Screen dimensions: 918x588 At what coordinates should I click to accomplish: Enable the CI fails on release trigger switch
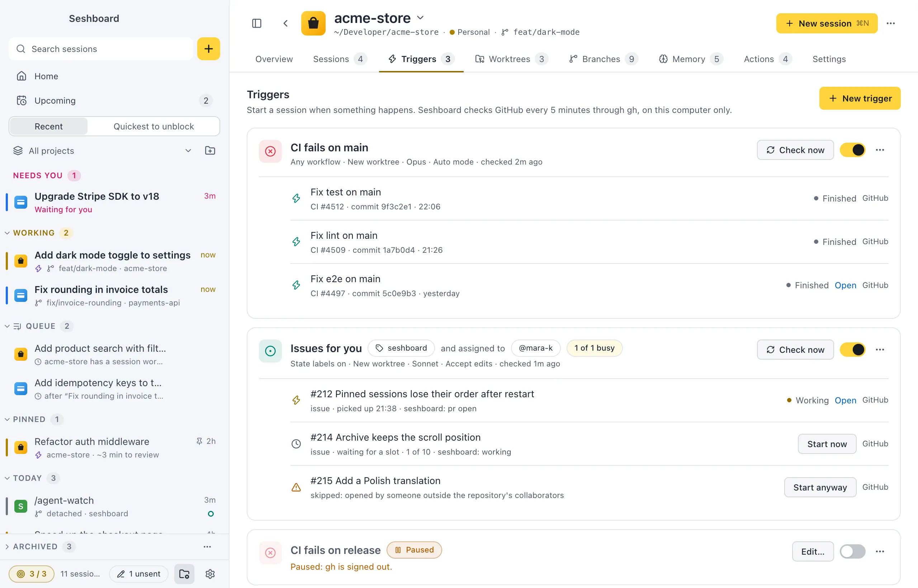pos(852,551)
